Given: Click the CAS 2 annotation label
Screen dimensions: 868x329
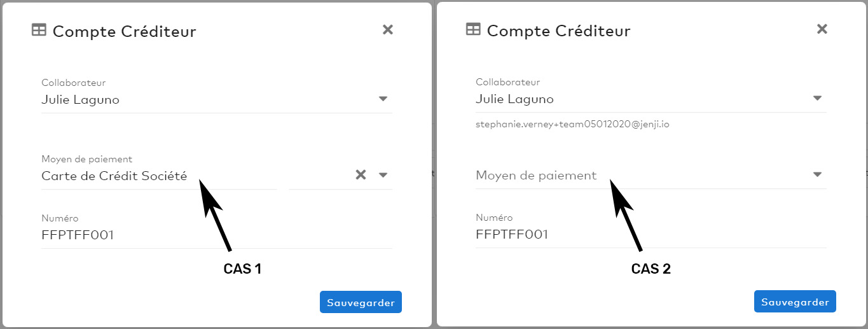Looking at the screenshot, I should [x=651, y=269].
